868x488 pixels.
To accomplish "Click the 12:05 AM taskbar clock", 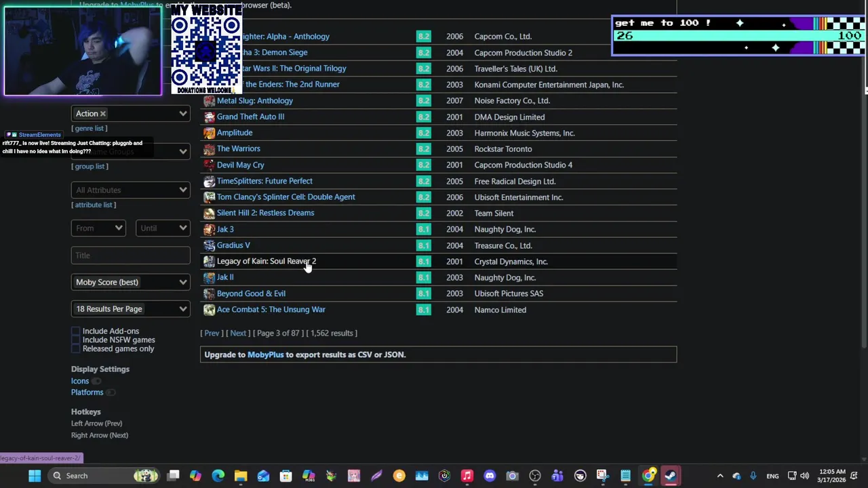I will pos(832,476).
